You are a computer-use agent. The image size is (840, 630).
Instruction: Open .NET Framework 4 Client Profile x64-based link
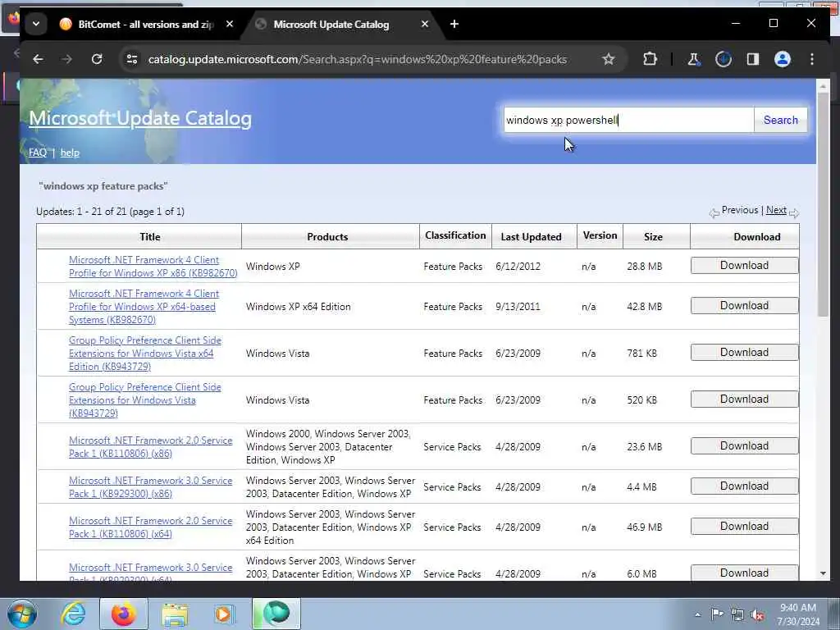coord(144,307)
